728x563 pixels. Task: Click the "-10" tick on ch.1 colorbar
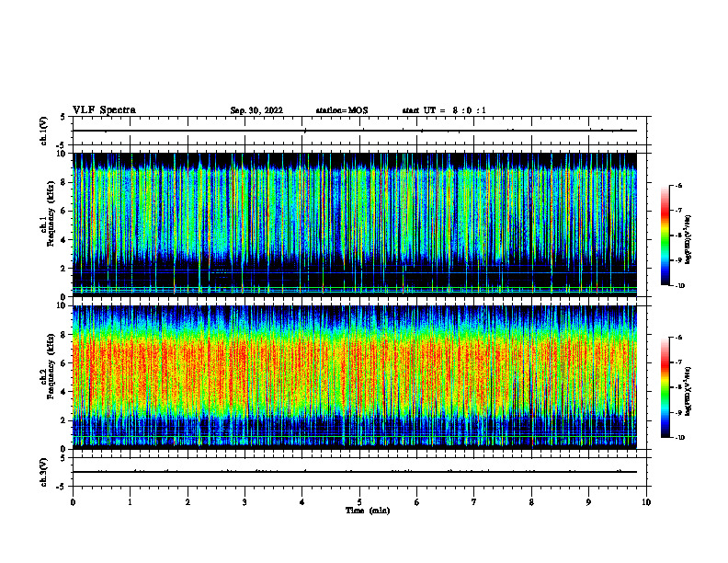[679, 286]
